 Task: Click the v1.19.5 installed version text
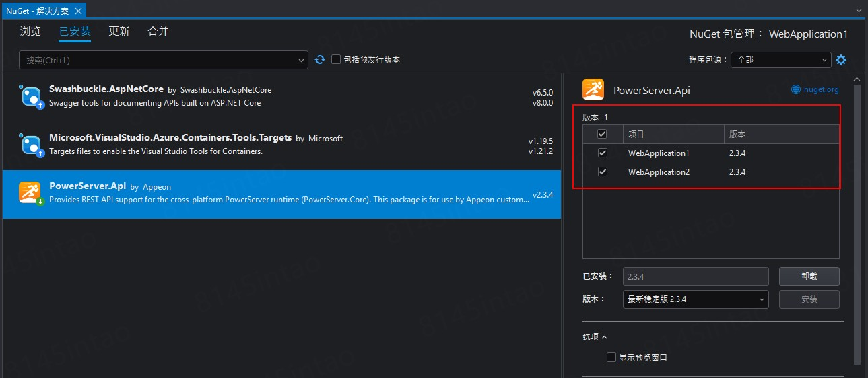click(x=541, y=141)
